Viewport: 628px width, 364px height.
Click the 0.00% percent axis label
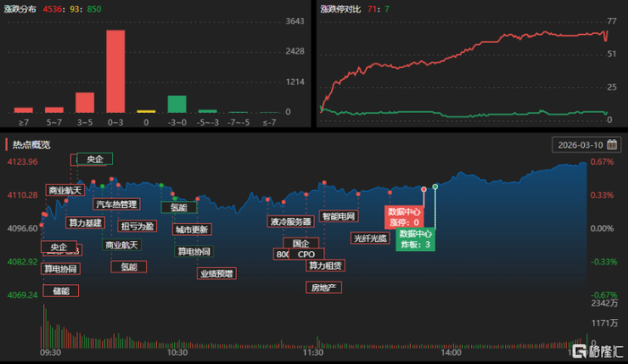click(x=602, y=229)
